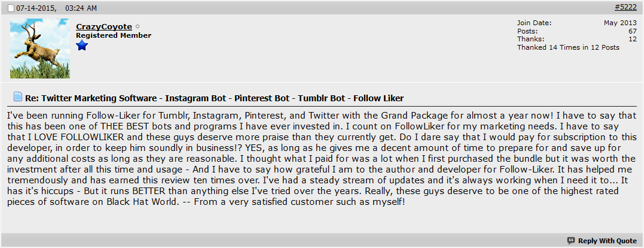The image size is (644, 248).
Task: Open the CrazyCoyote user profile link
Action: point(104,27)
